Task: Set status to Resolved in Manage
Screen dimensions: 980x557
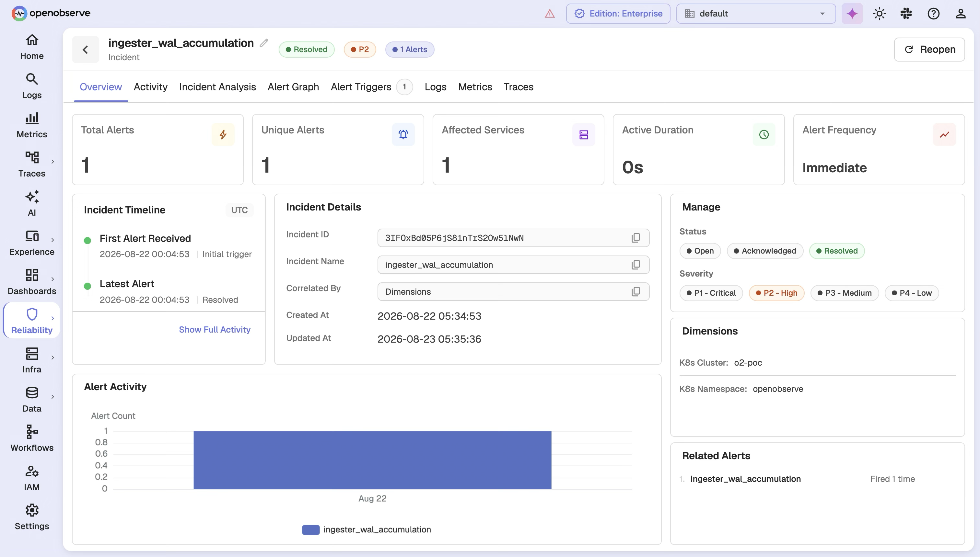Action: coord(837,251)
